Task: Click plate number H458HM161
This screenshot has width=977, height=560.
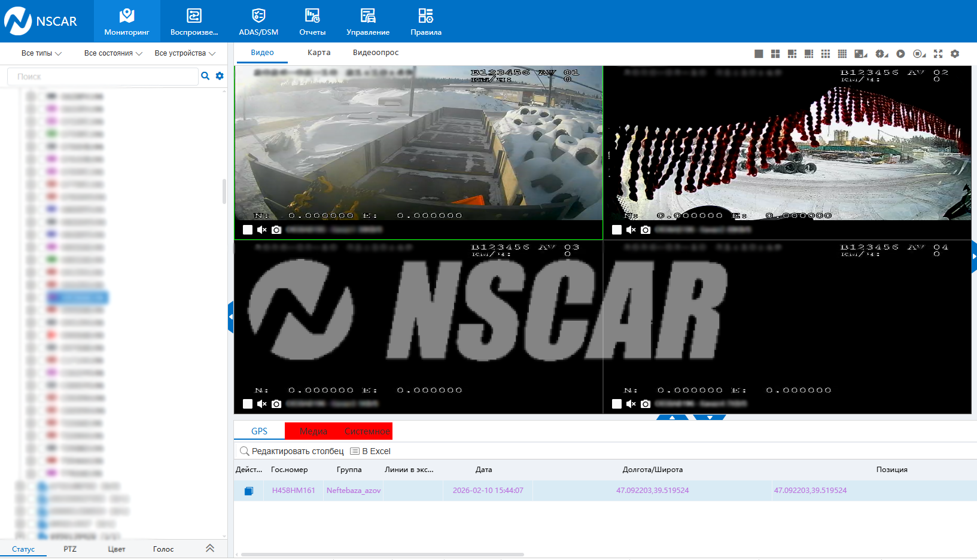Action: [x=293, y=491]
